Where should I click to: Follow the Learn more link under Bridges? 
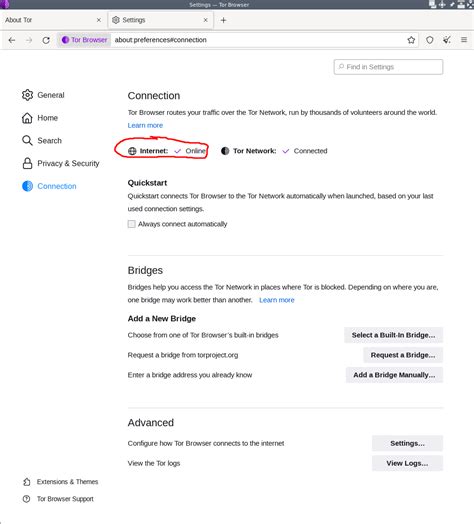point(277,300)
